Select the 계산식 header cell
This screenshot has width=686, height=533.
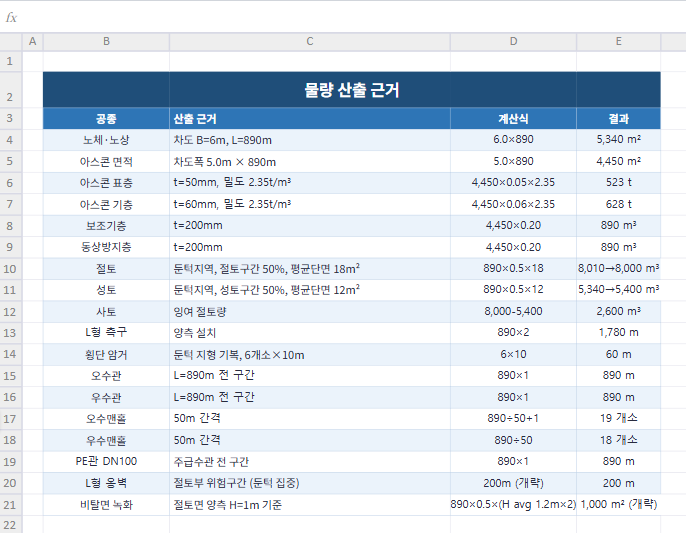pyautogui.click(x=513, y=118)
